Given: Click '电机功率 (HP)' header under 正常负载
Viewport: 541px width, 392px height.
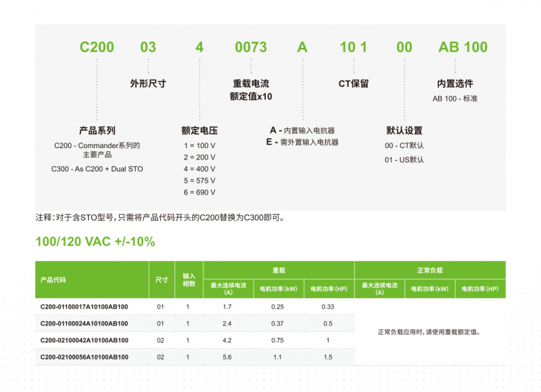Looking at the screenshot, I should click(x=480, y=289).
